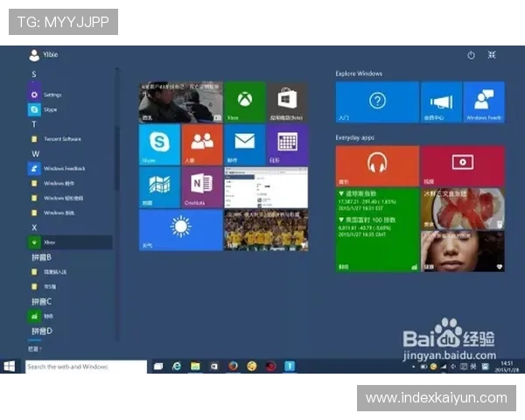The width and height of the screenshot is (525, 420).
Task: Click the Search the web and Windows box
Action: [x=85, y=367]
